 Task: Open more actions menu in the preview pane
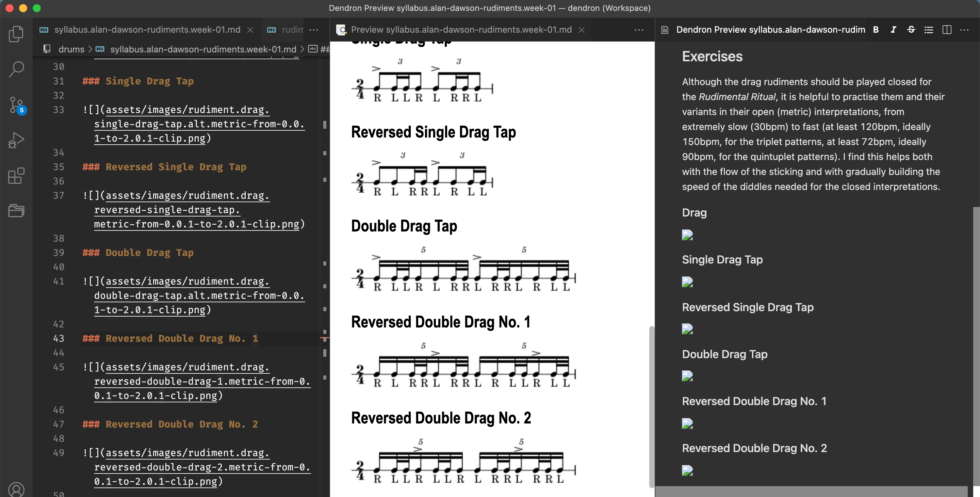[x=639, y=30]
